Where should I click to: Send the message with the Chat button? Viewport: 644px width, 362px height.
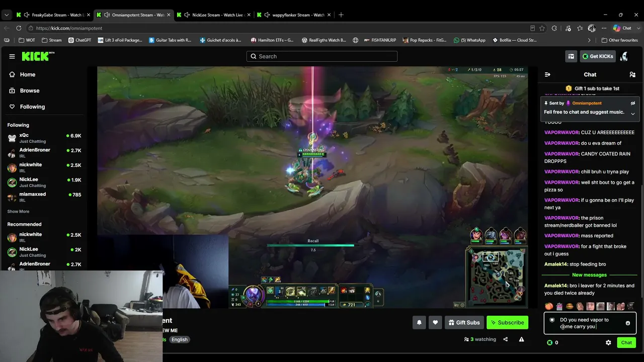point(626,342)
